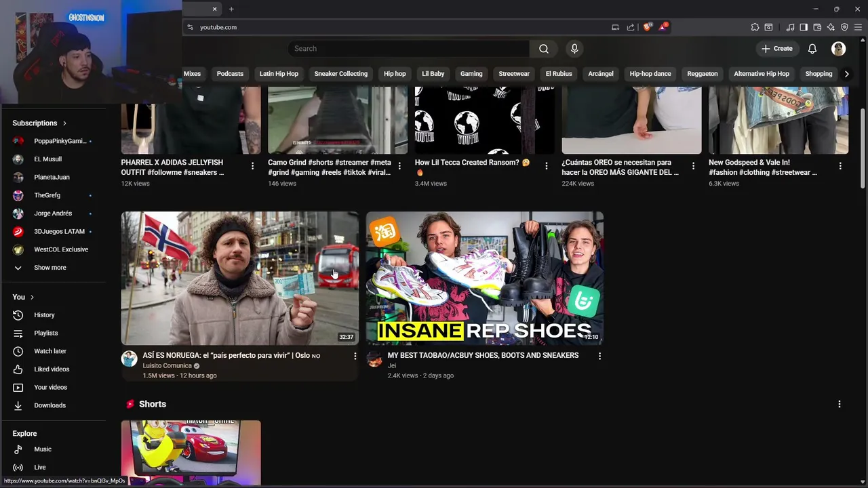Click the share page icon in address bar
This screenshot has width=868, height=488.
point(631,27)
